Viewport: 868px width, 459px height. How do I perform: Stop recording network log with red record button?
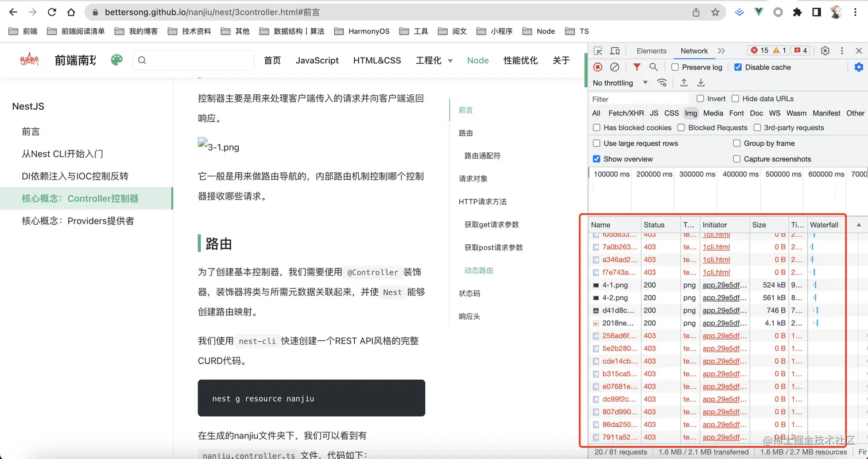tap(598, 67)
